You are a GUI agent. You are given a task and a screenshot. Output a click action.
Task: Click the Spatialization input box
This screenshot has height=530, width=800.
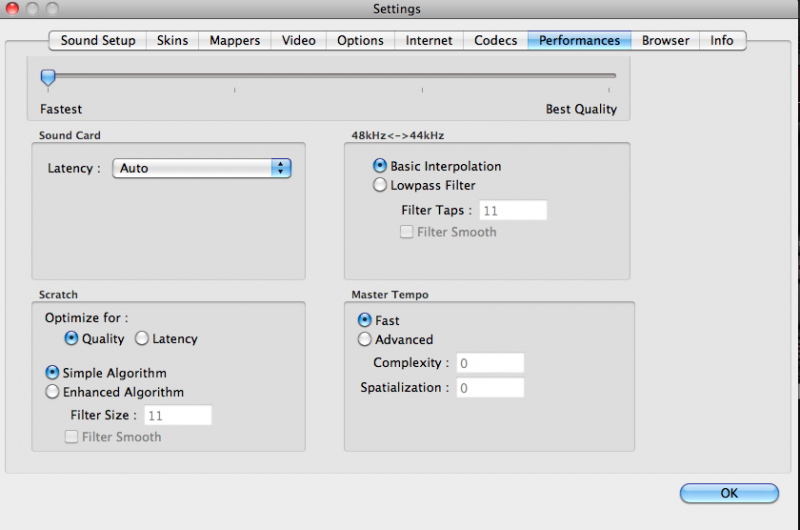(x=490, y=388)
